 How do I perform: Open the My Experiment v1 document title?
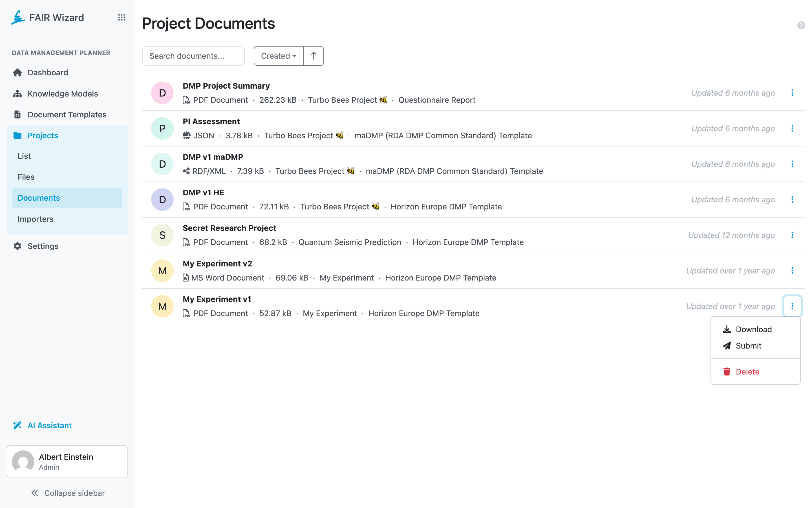point(217,299)
